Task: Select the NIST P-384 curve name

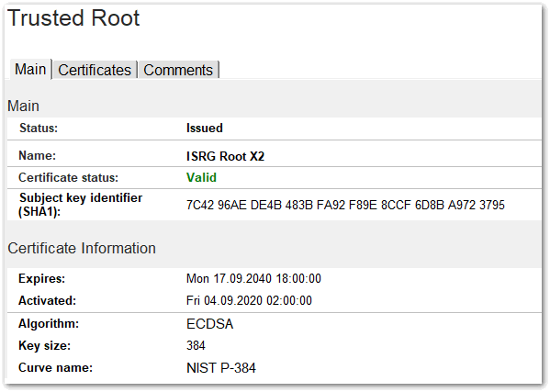Action: tap(221, 368)
